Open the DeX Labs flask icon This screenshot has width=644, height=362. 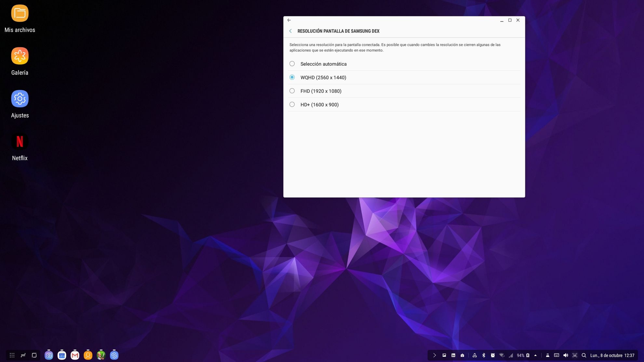coord(547,355)
